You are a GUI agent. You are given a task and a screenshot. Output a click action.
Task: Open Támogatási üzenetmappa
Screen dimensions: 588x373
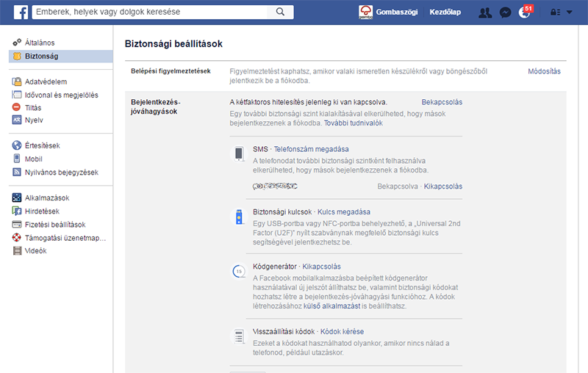(x=65, y=238)
